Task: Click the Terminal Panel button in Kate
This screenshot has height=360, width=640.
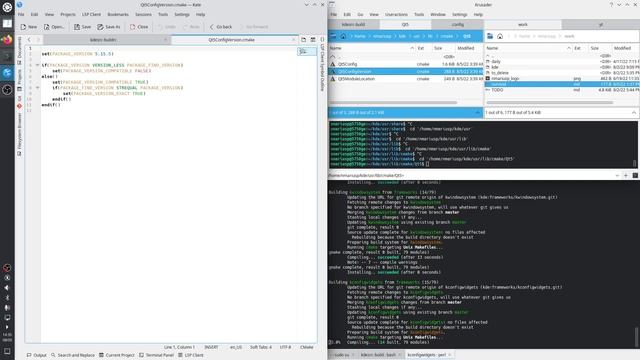Action: coord(156,355)
